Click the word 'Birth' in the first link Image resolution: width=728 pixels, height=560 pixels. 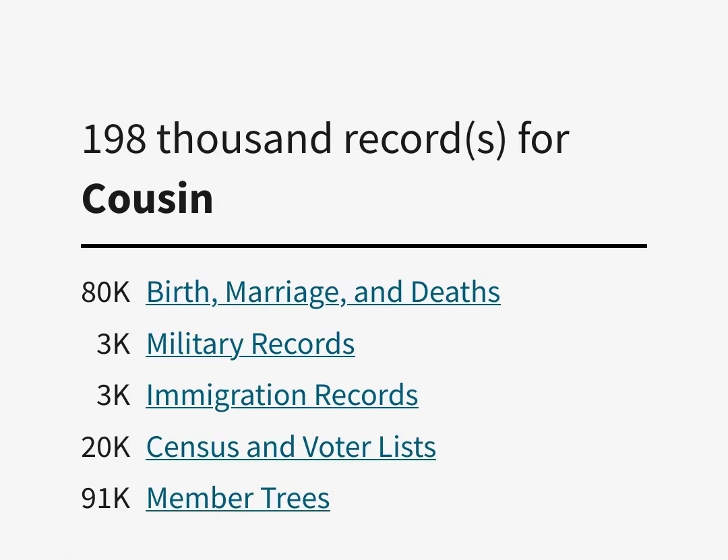[181, 292]
